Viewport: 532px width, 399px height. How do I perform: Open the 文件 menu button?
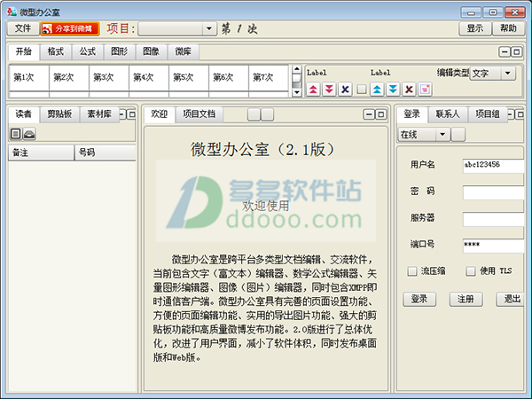(x=23, y=28)
